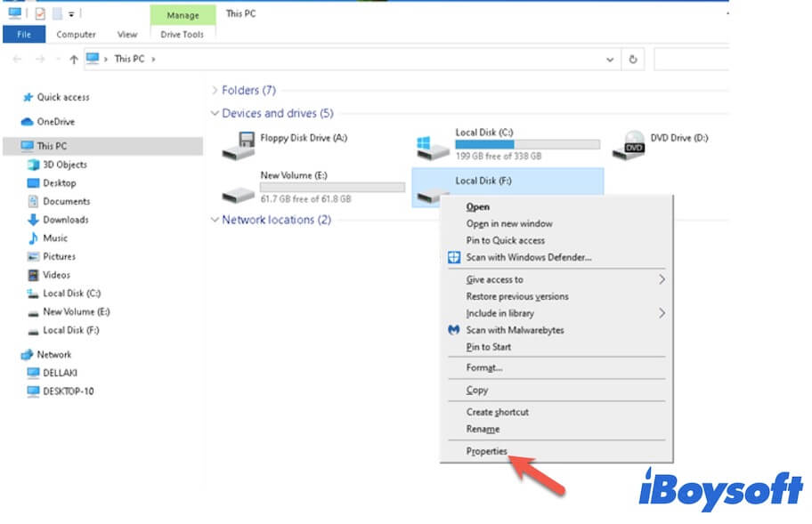Select the DVD Drive (D:) icon

[634, 142]
